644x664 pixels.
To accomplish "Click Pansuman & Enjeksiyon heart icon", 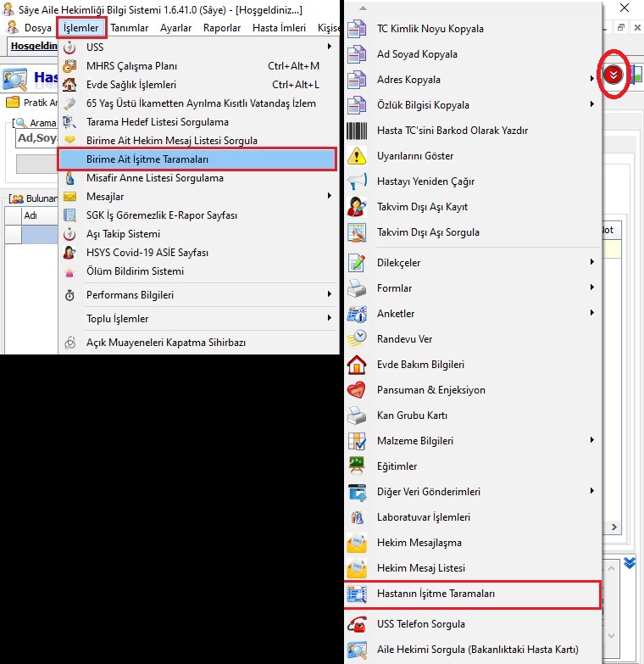I will tap(357, 389).
